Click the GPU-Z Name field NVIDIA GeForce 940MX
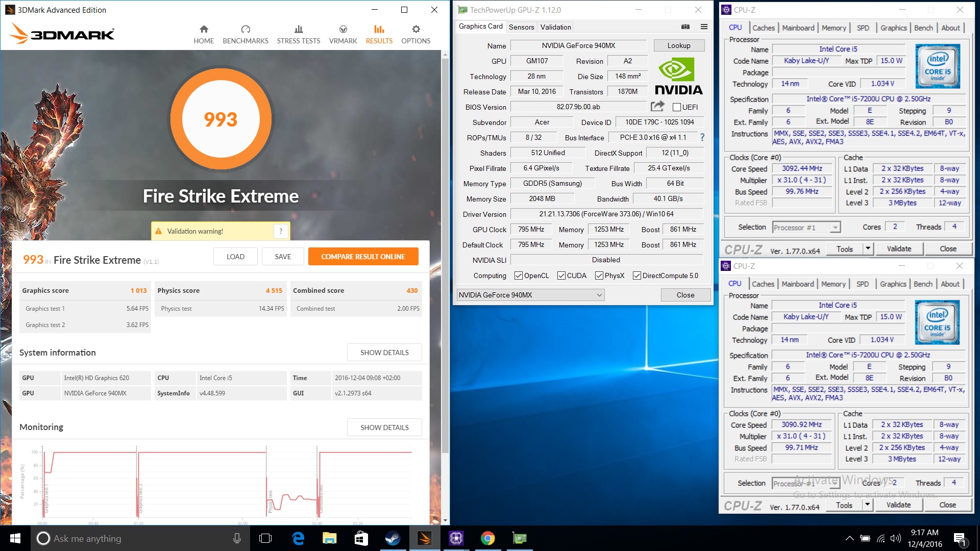 pyautogui.click(x=578, y=45)
